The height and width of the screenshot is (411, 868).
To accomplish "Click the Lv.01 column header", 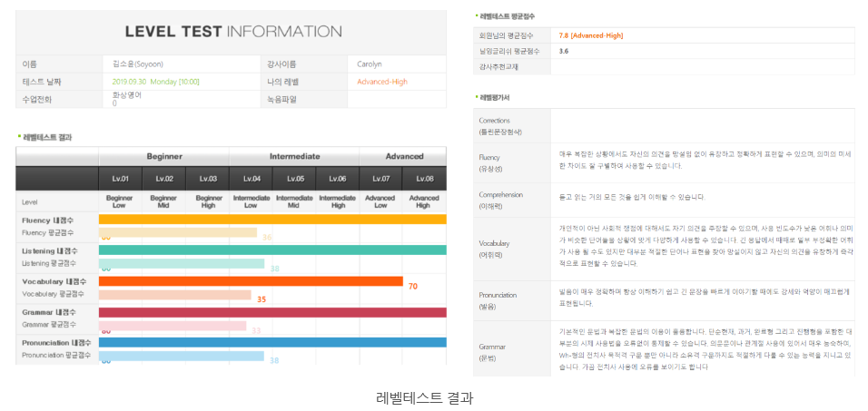I will point(120,179).
